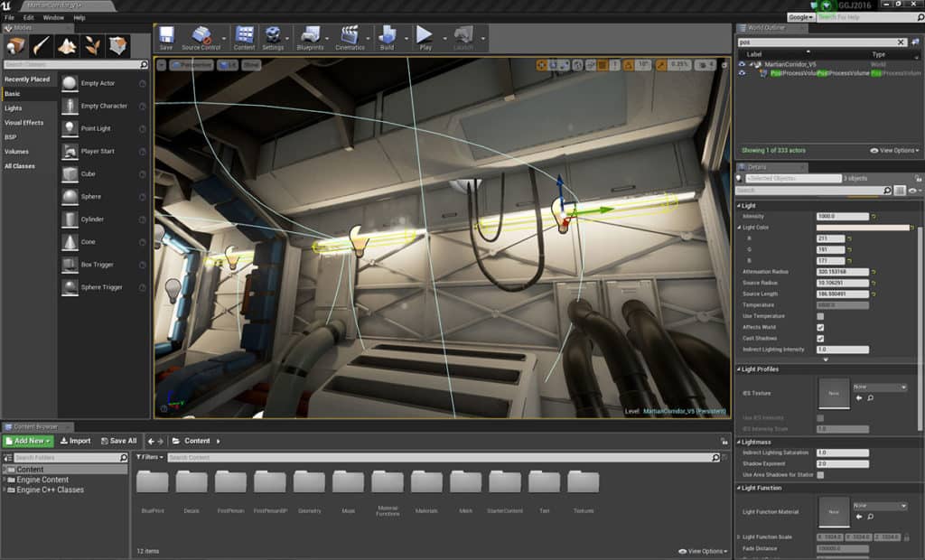Click the Build toolbar icon
This screenshot has width=925, height=560.
[x=387, y=38]
